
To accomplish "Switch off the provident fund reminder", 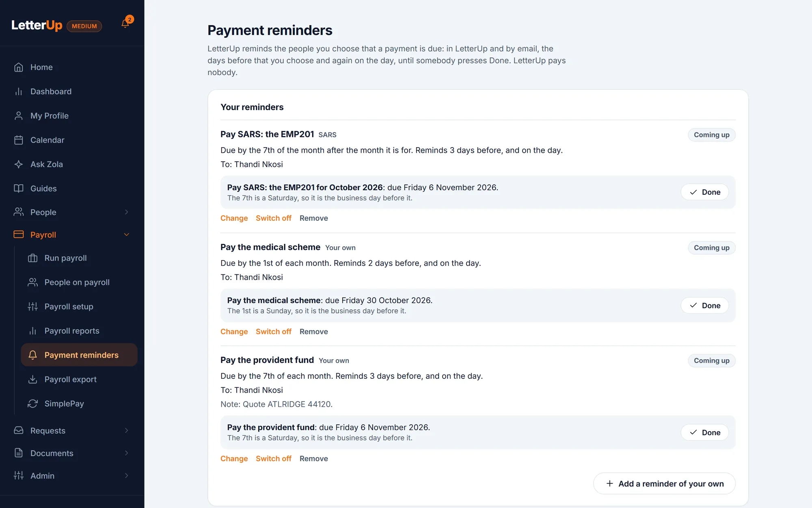I will tap(274, 458).
